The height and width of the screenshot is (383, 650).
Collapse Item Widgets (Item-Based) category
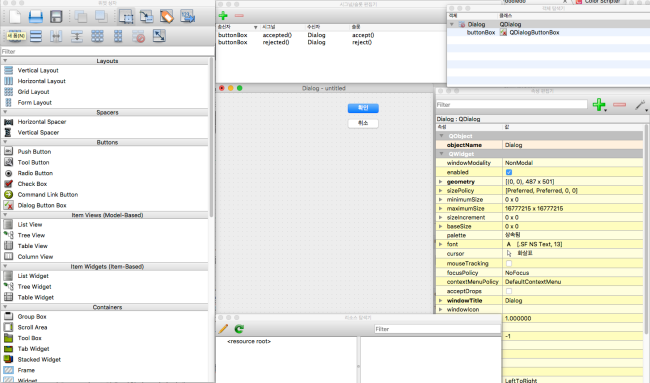pos(5,266)
